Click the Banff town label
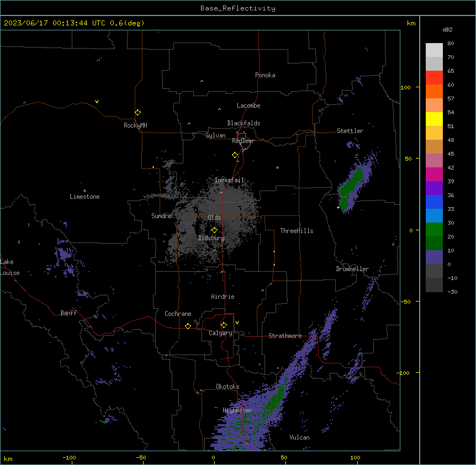 tap(68, 313)
